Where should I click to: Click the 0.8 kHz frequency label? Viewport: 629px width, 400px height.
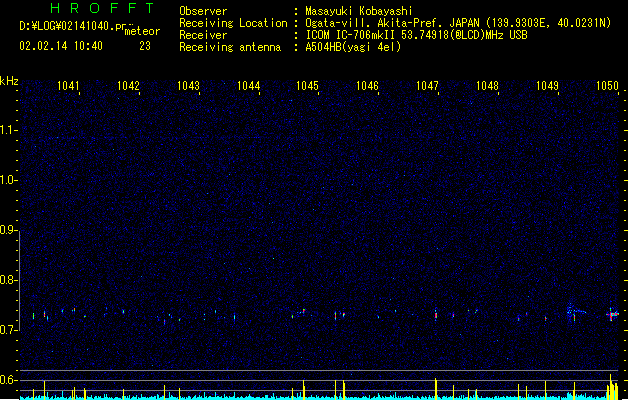(x=8, y=280)
